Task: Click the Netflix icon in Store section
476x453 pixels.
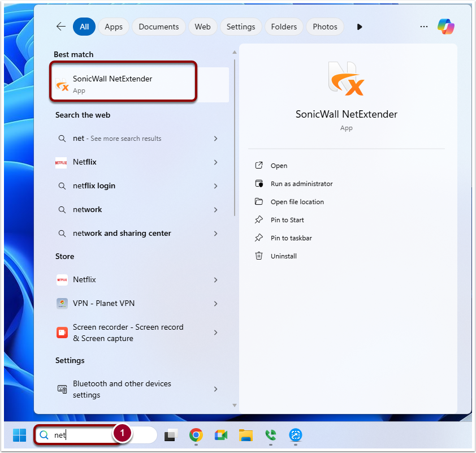Action: coord(62,279)
